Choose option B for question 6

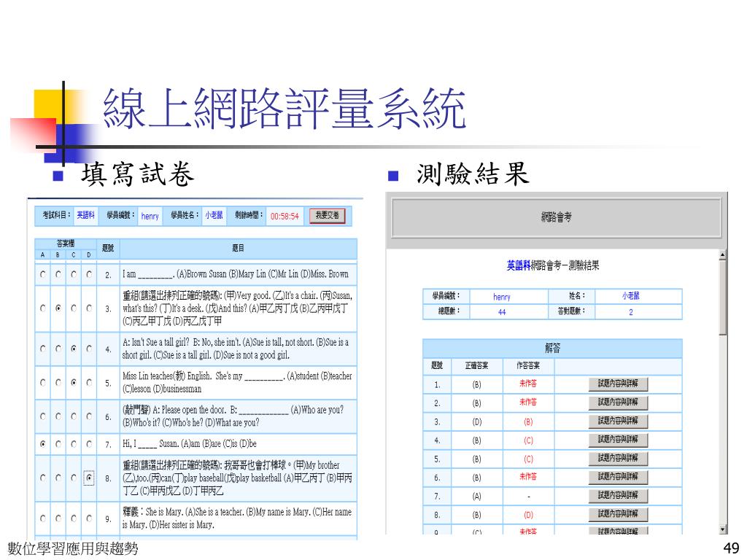58,416
